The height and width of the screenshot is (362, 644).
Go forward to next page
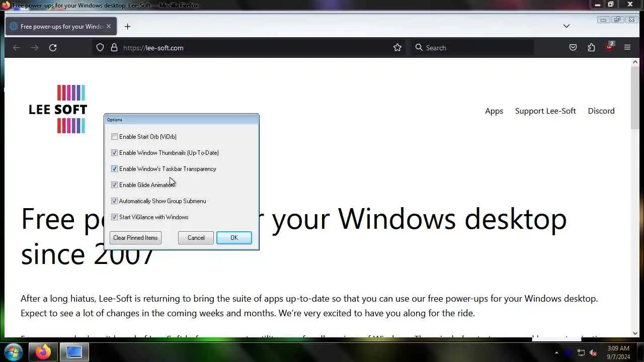click(35, 48)
